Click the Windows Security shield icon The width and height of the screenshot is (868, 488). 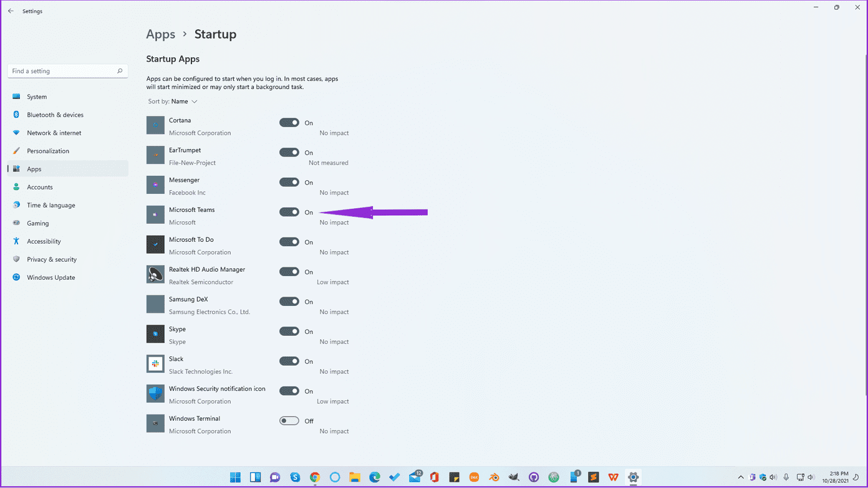155,394
